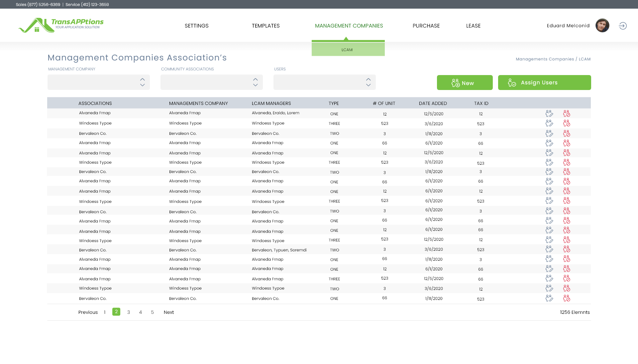This screenshot has width=638, height=364.
Task: Open the Users filter dropdown
Action: (325, 82)
